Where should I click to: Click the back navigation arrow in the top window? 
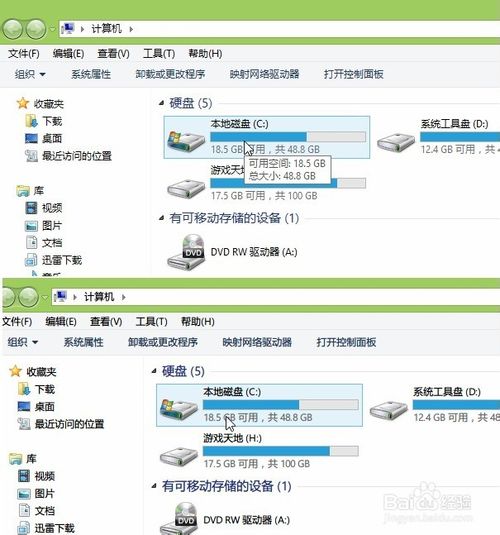(x=13, y=29)
